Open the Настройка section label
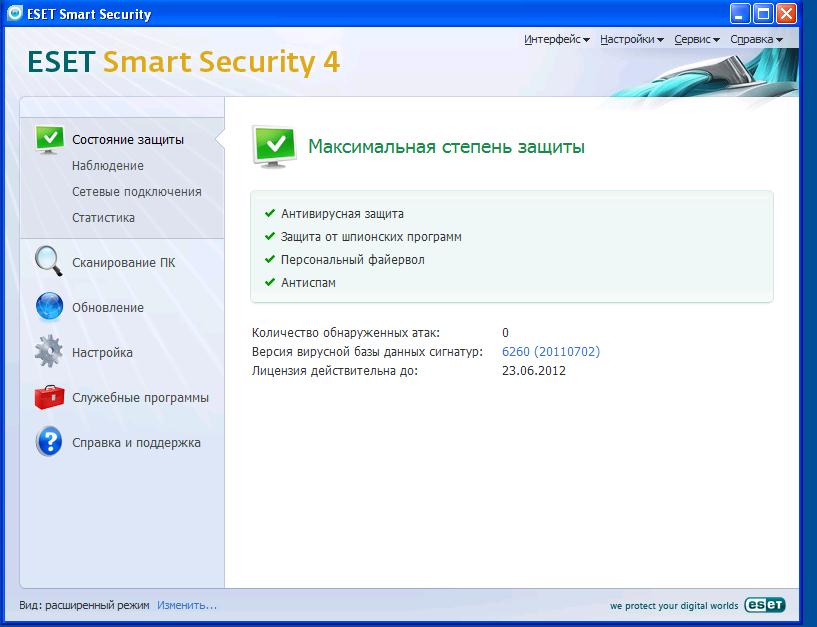 102,353
